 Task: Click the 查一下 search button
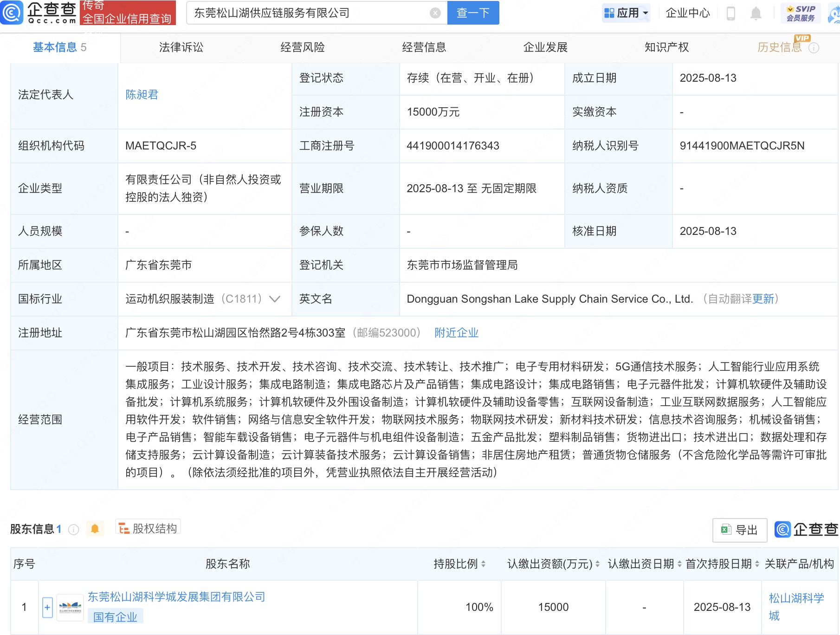473,13
